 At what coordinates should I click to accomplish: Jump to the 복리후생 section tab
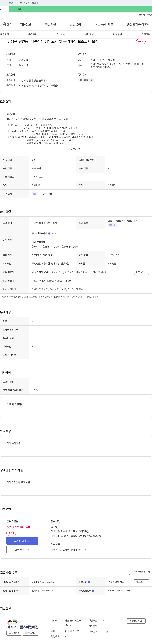[x=89, y=34]
